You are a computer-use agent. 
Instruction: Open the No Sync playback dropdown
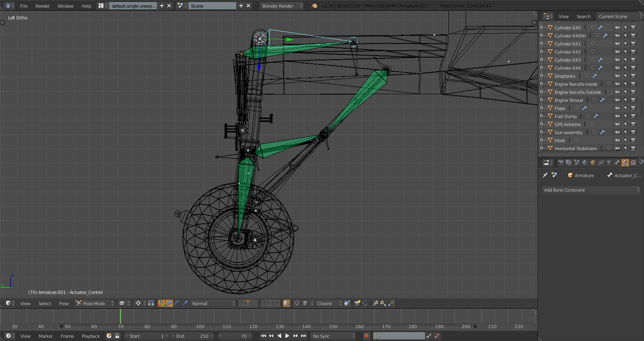(334, 336)
